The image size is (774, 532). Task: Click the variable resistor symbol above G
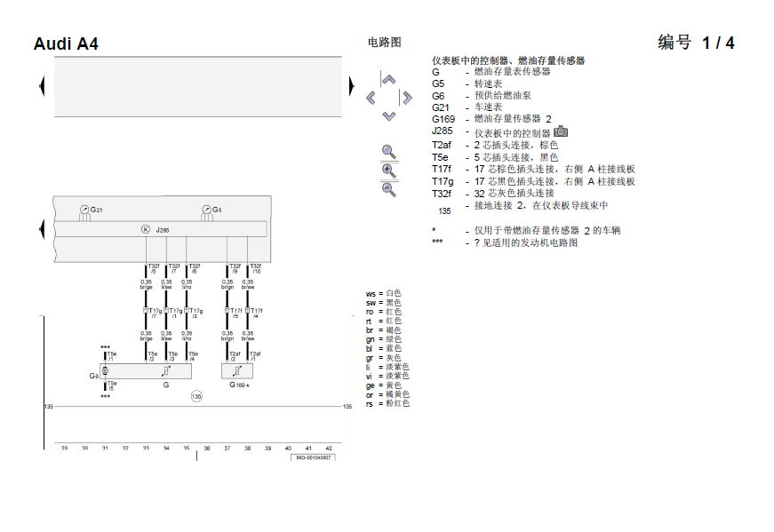pyautogui.click(x=166, y=370)
